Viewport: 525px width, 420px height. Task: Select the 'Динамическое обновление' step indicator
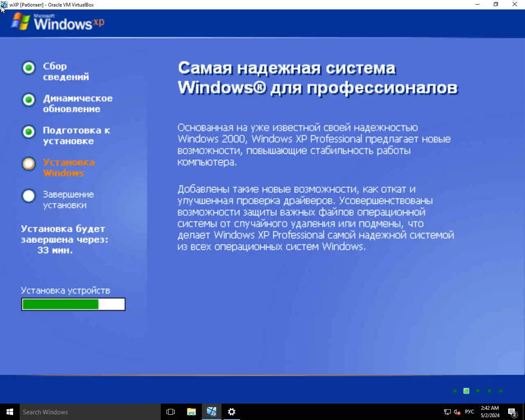[29, 99]
